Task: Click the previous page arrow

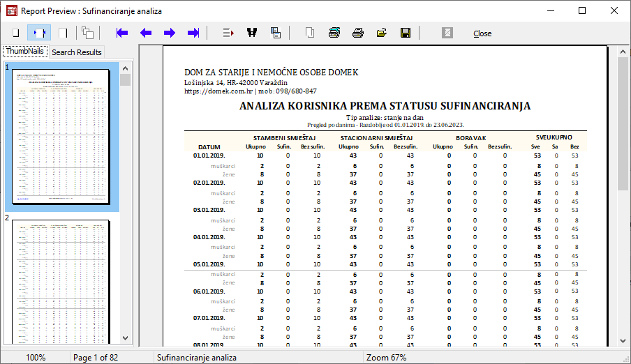Action: (x=146, y=33)
